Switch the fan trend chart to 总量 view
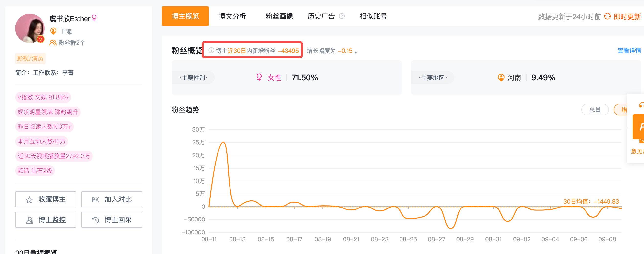Screen dimensions: 644x254 (595, 109)
